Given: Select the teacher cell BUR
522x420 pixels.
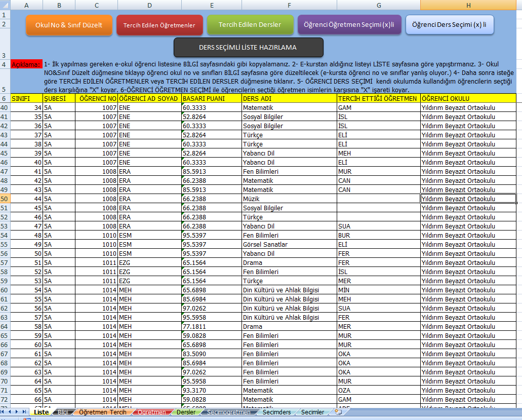Looking at the screenshot, I should click(x=379, y=236).
